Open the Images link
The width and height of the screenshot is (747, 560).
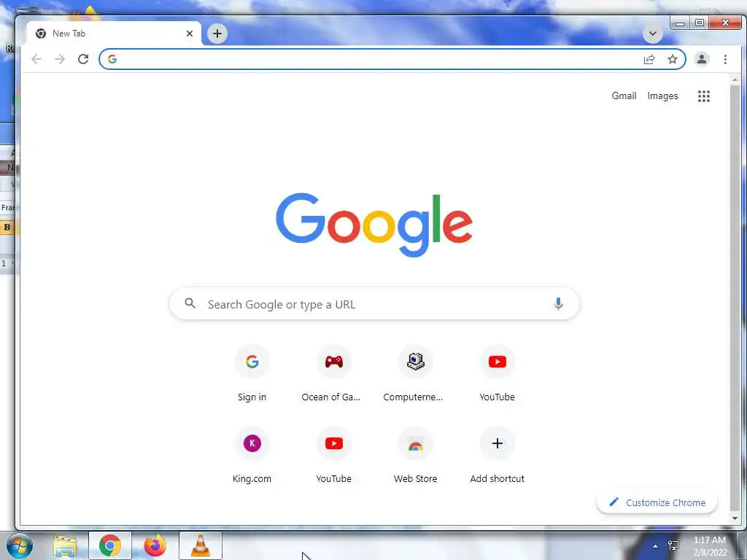(662, 96)
